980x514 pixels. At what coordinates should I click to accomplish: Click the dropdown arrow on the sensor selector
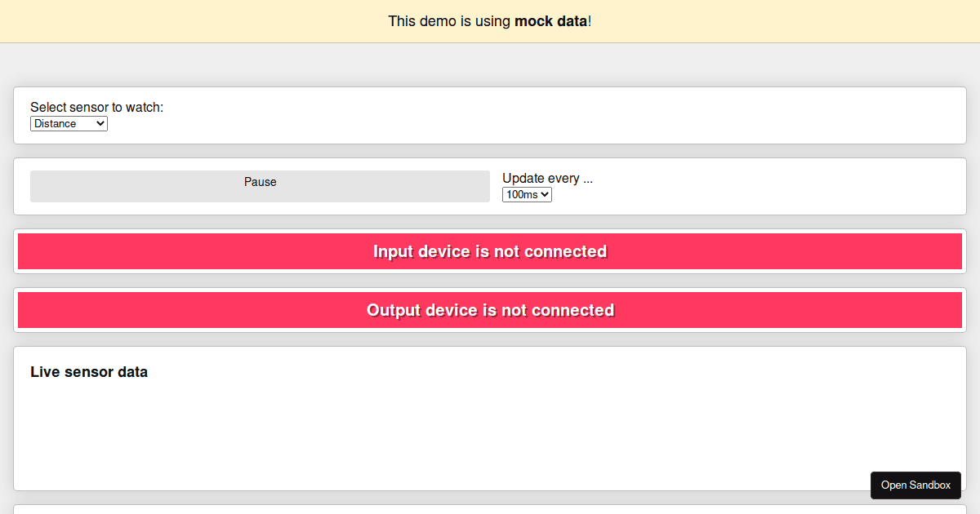tap(101, 123)
